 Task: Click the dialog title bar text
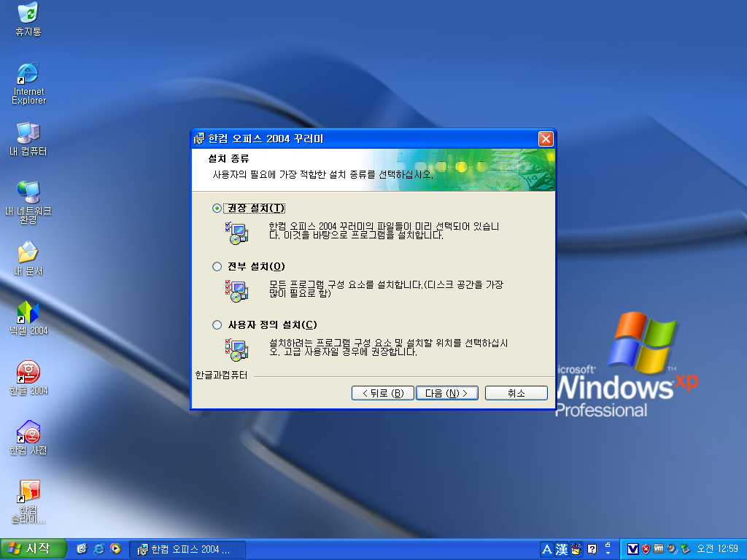[x=266, y=139]
